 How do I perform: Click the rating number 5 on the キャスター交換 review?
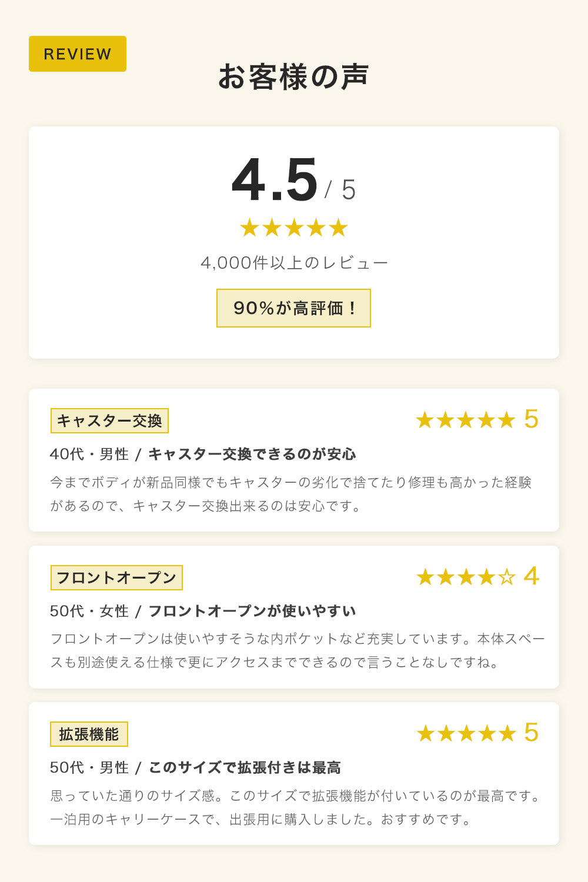[531, 419]
